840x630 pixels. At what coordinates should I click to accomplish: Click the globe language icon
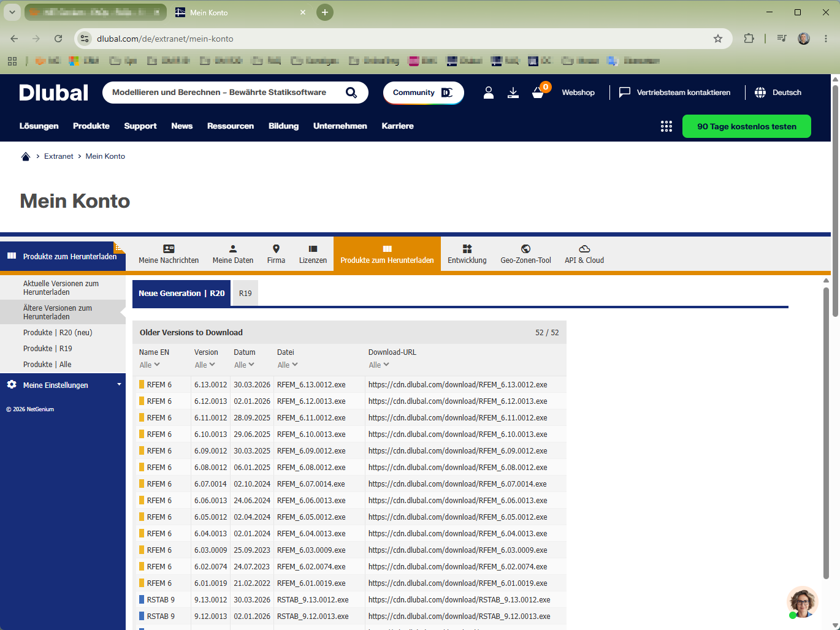click(x=760, y=93)
